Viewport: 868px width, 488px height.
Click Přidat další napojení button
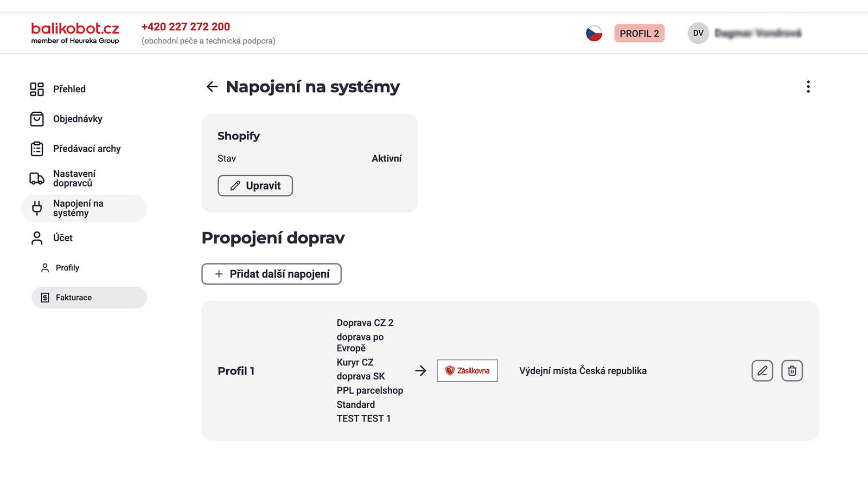point(271,274)
